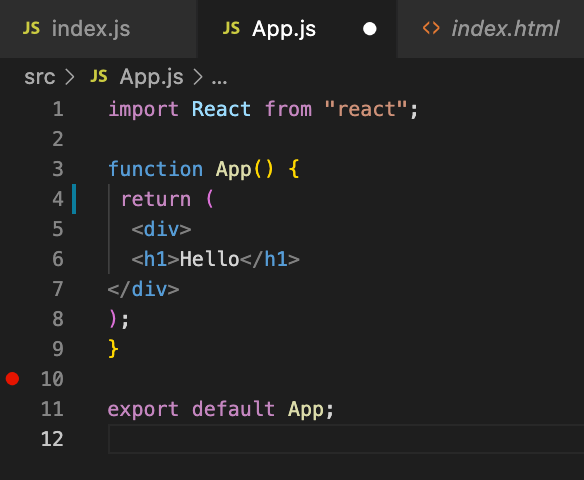Click the closing curly brace on line 9

point(114,349)
